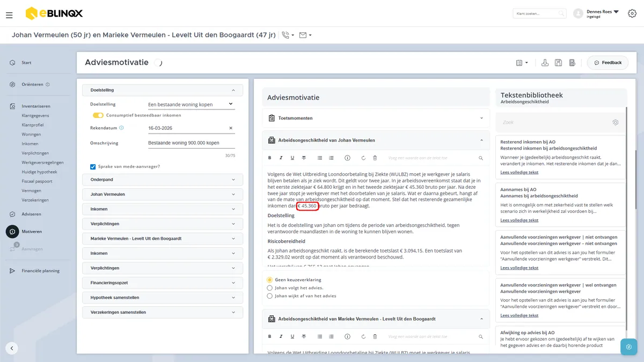Apply bold in Johan Vermeulen text editor
The height and width of the screenshot is (362, 644).
[269, 158]
